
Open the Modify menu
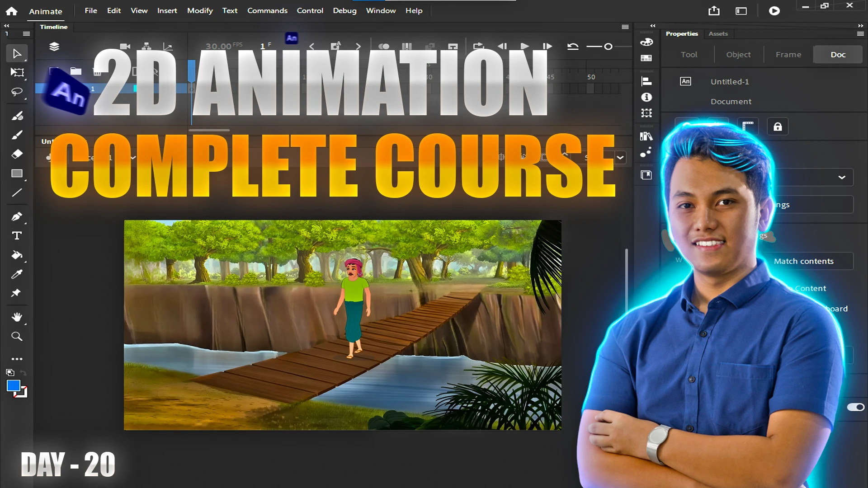pyautogui.click(x=200, y=10)
